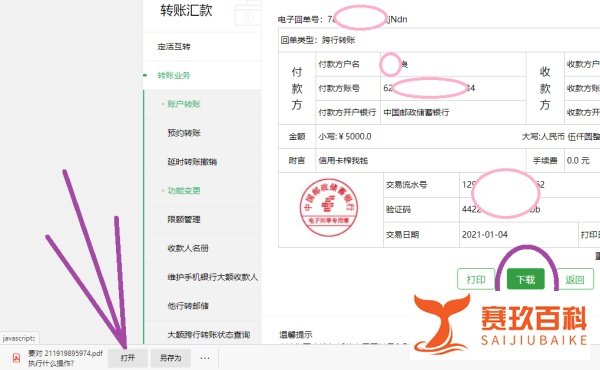Click the 手续费 value 0.0 元
The width and height of the screenshot is (600, 370).
tap(578, 161)
